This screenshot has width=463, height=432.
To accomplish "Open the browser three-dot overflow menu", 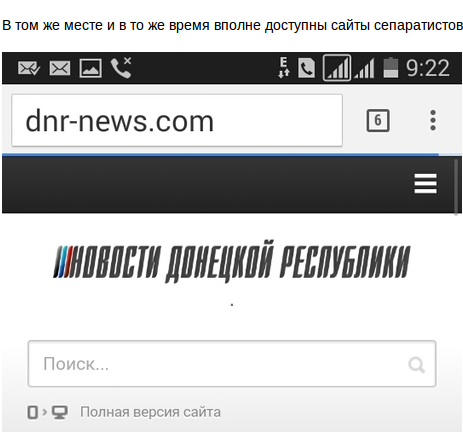I will point(433,120).
